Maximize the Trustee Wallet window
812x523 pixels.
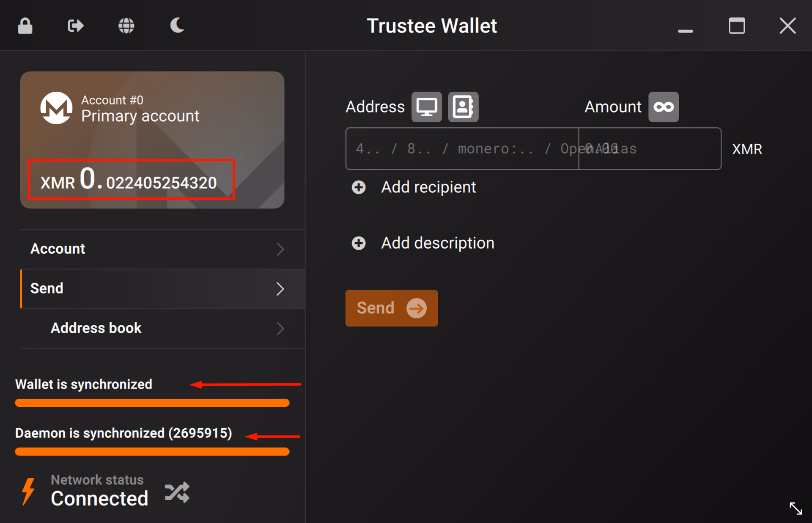(737, 26)
